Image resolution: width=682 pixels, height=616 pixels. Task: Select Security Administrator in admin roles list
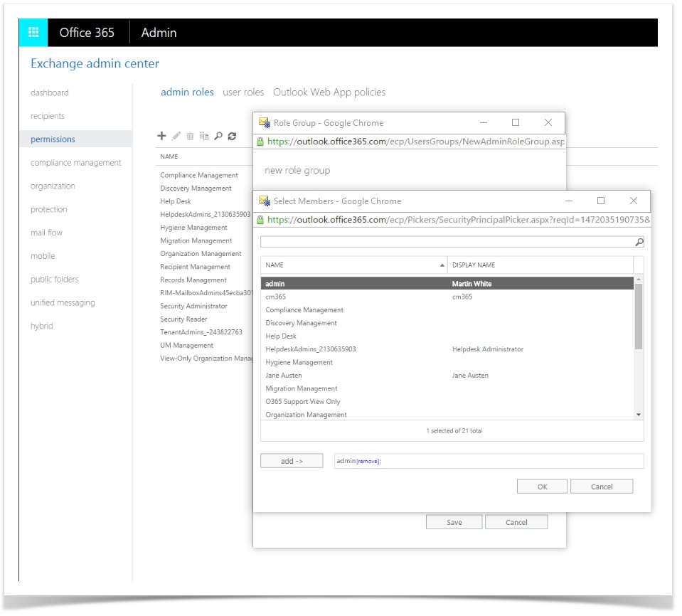(x=194, y=307)
